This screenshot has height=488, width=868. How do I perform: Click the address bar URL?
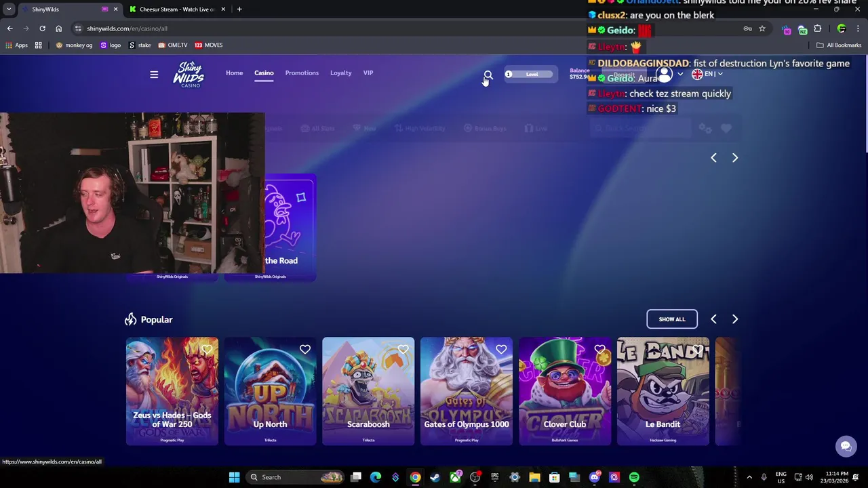[127, 28]
